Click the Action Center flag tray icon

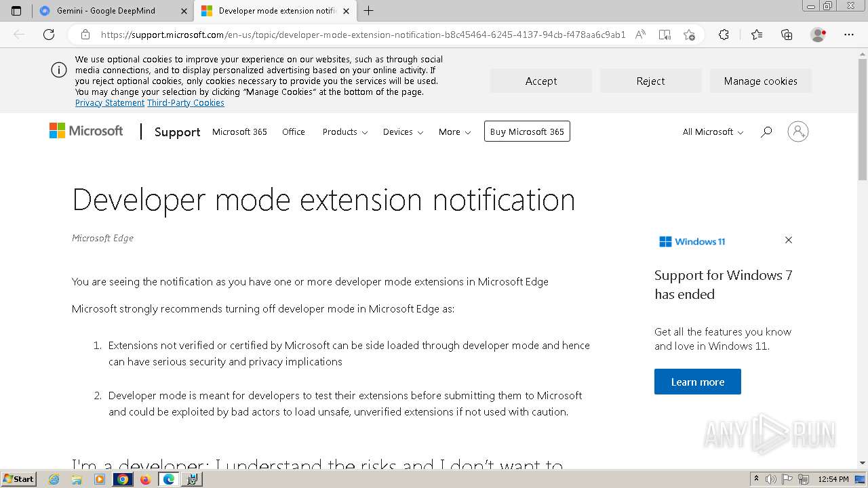point(787,479)
